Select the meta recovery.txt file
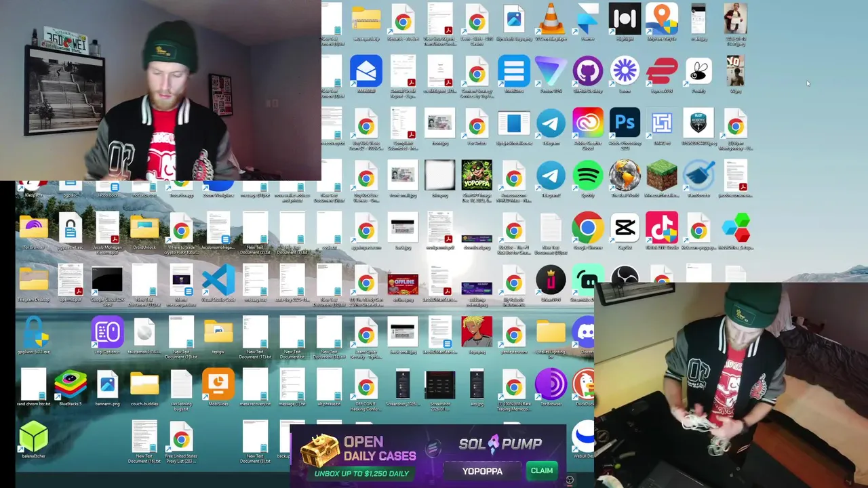Viewport: 868px width, 488px height. pyautogui.click(x=255, y=385)
